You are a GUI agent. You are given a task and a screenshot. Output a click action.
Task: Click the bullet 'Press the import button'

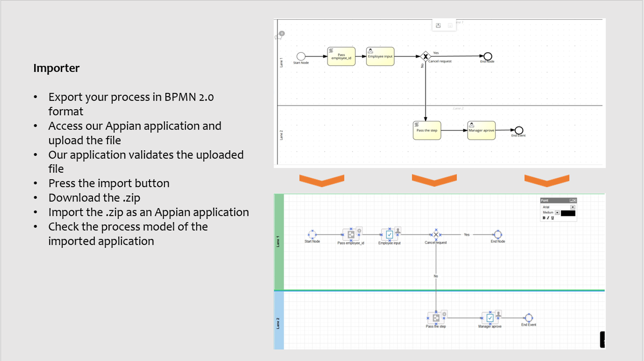point(109,183)
